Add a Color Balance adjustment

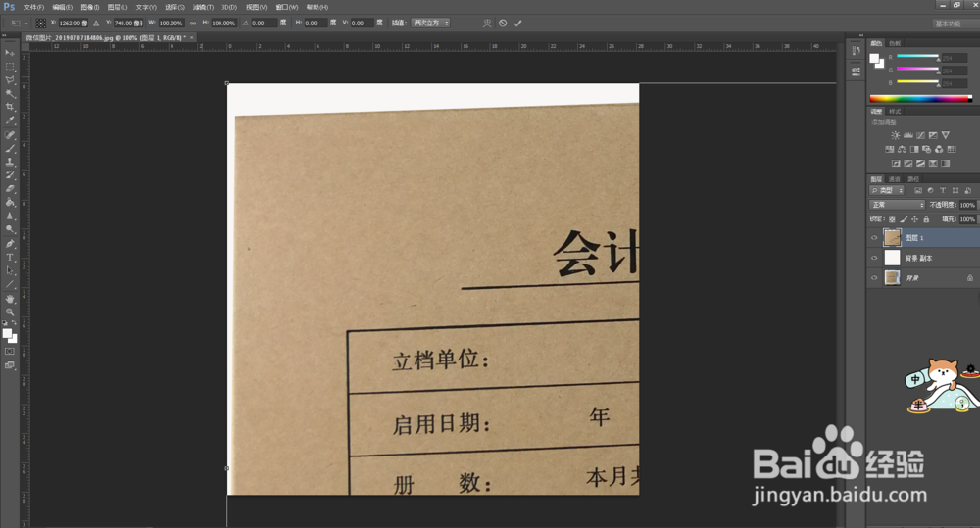(x=902, y=149)
